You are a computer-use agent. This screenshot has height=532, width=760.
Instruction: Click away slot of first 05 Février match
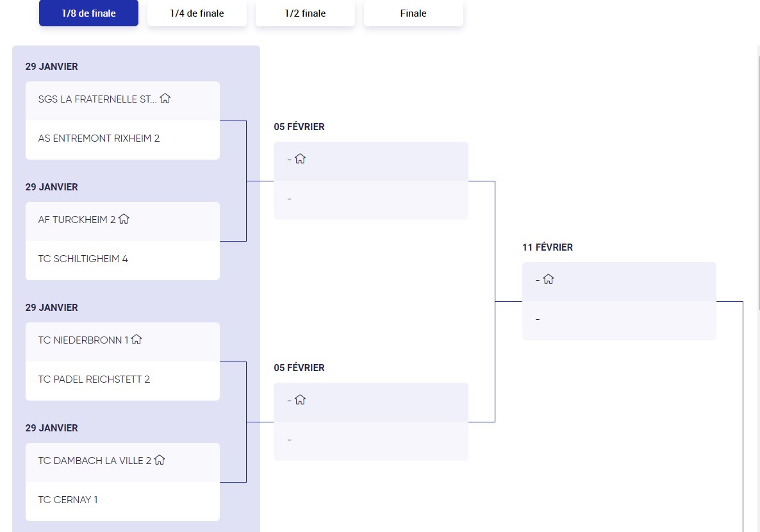[371, 200]
